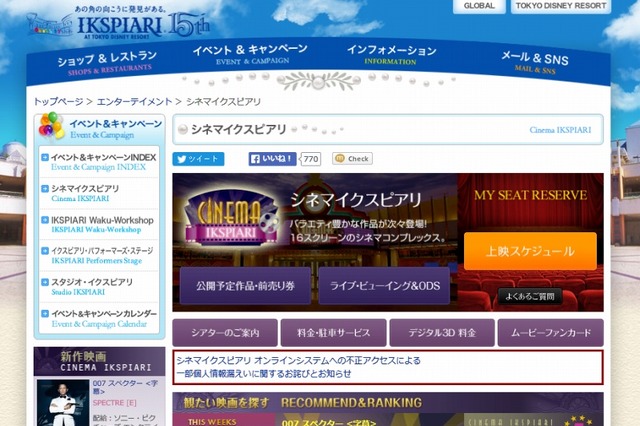The image size is (640, 426).
Task: Open イベント&キャンペーンカレンダー sidebar link
Action: pos(104,318)
